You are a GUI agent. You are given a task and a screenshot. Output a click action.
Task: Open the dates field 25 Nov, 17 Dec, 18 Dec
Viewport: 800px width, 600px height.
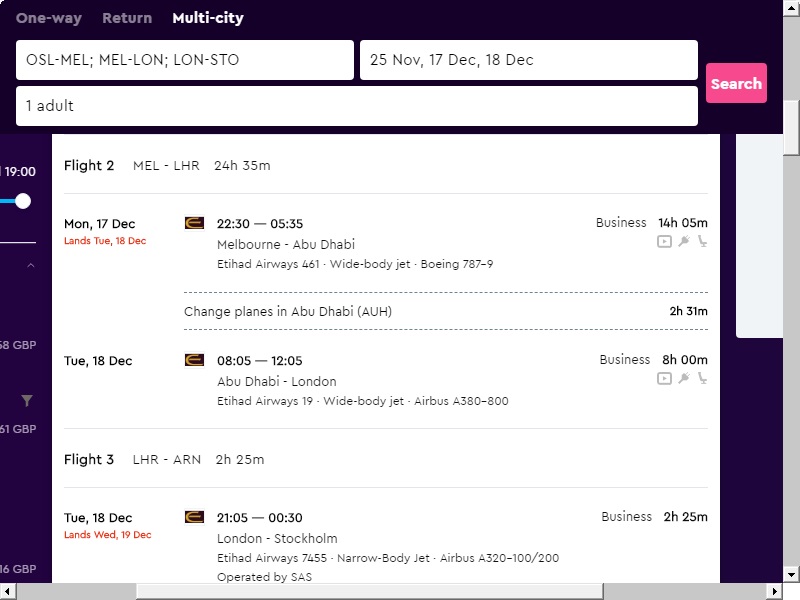point(529,60)
